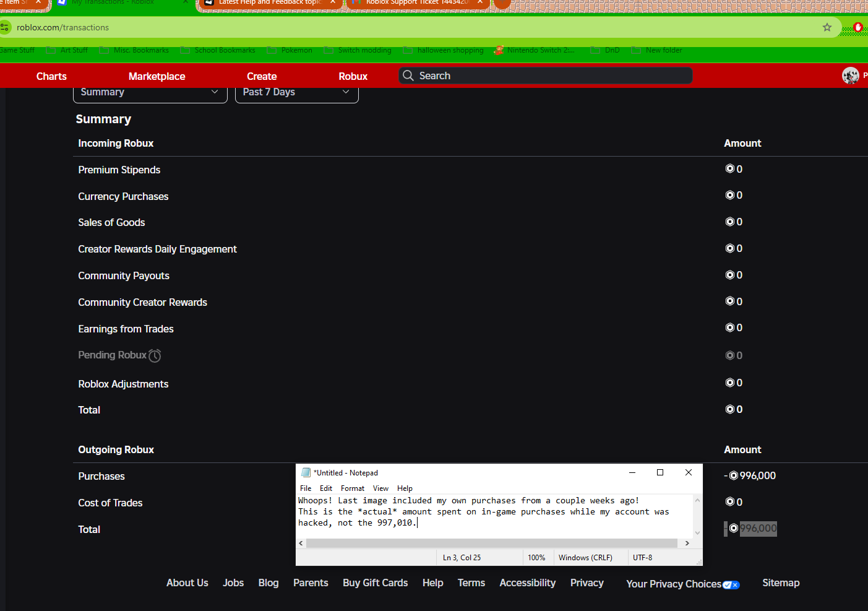Open the Sitemap footer link
The image size is (868, 611).
pos(781,583)
